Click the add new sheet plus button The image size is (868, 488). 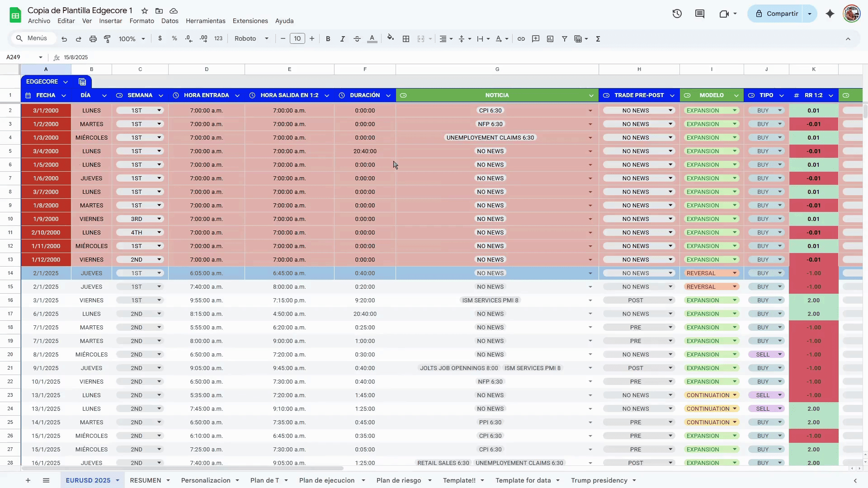coord(28,480)
